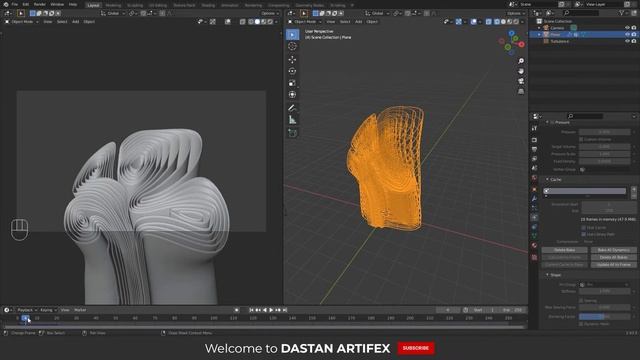
Task: Open the Tool properties tab icon
Action: (x=534, y=129)
